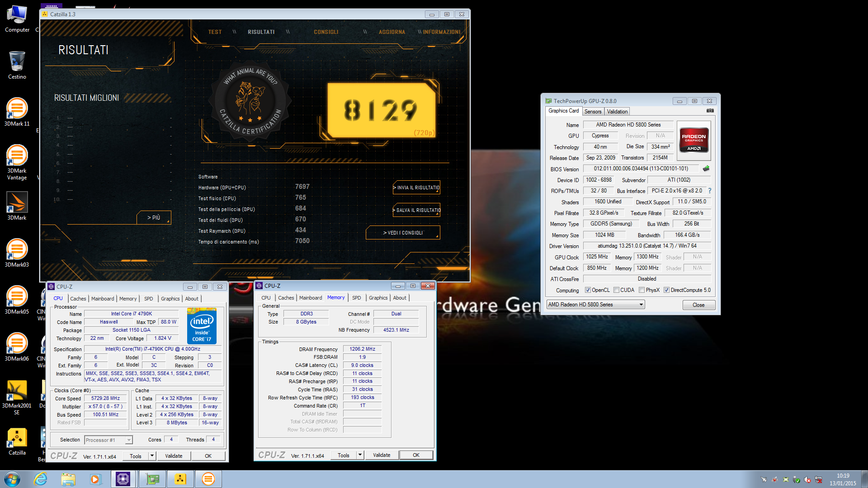Switch to TEST tab in Catzilla
Viewport: 868px width, 488px height.
click(215, 32)
